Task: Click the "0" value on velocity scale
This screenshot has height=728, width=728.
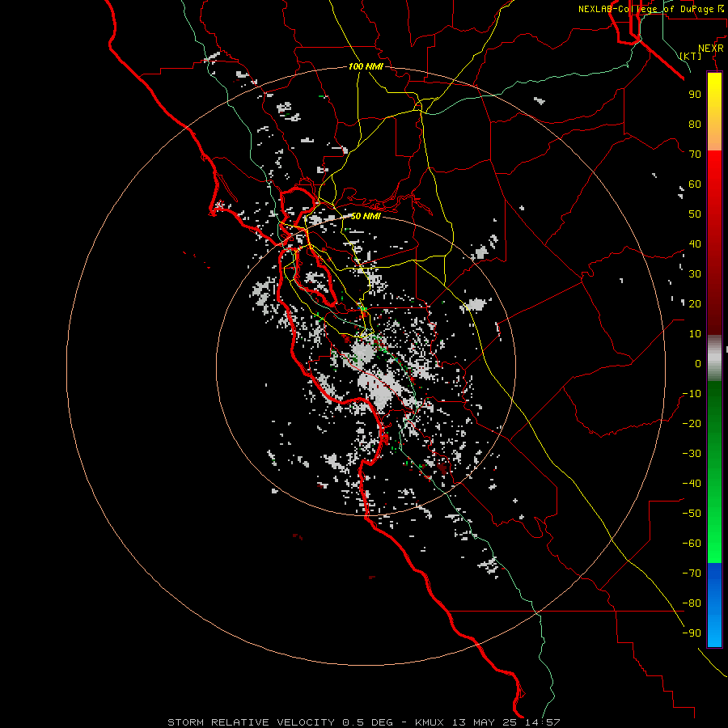Action: [698, 364]
